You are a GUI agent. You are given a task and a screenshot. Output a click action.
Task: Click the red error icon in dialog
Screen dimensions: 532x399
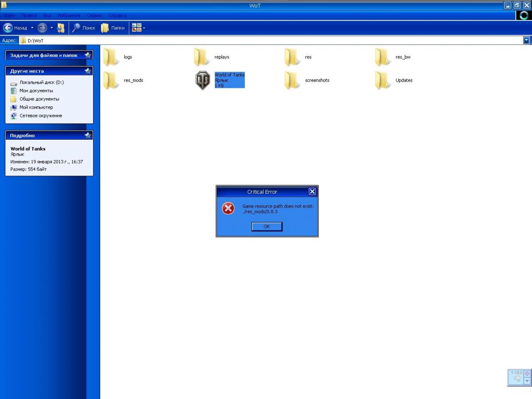228,208
